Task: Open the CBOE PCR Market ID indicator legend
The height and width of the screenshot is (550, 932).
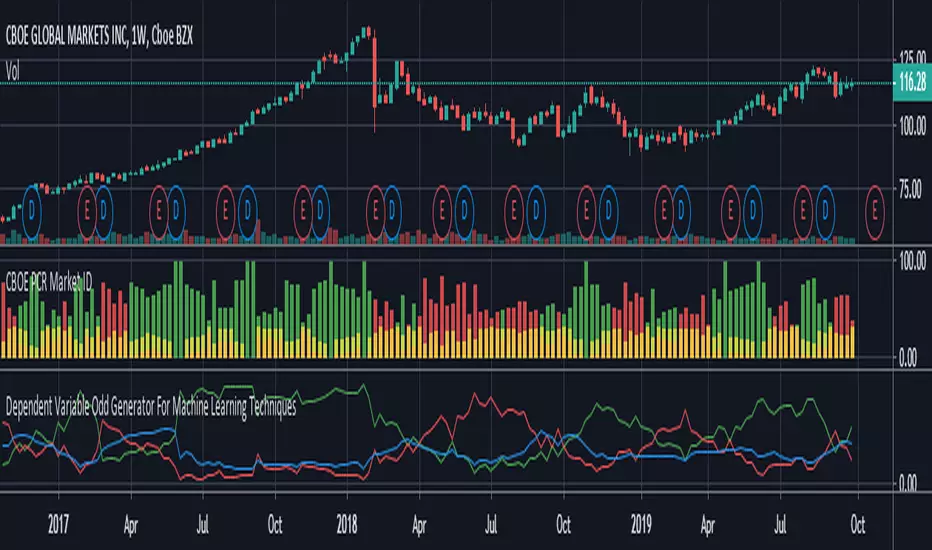Action: click(x=49, y=282)
